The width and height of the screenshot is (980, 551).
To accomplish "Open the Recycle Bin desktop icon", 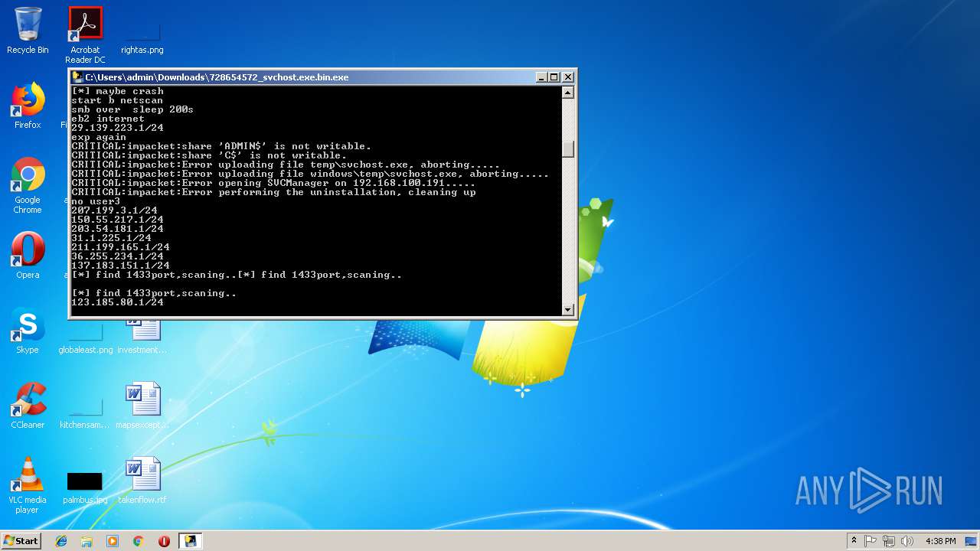I will (28, 31).
